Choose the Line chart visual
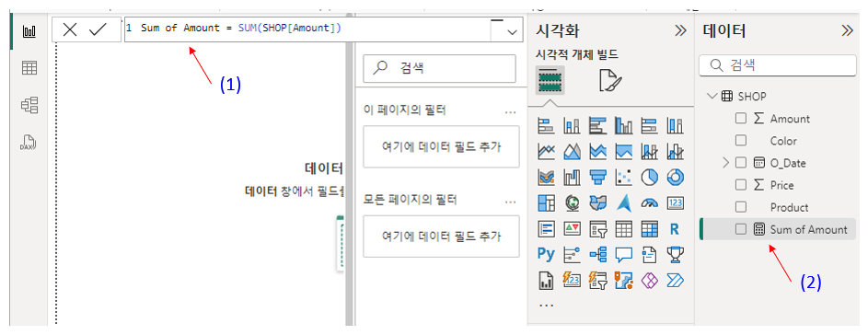Screen dimensions: 868x335 click(547, 151)
